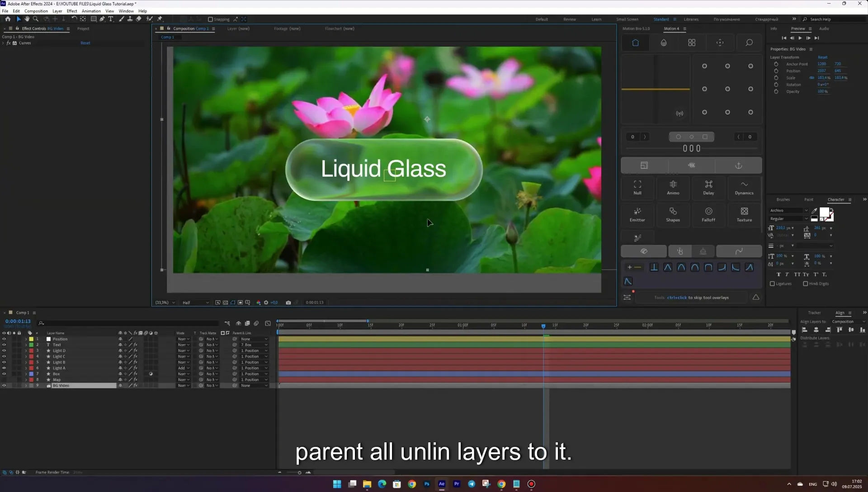Switch to the Review workspace

(569, 19)
